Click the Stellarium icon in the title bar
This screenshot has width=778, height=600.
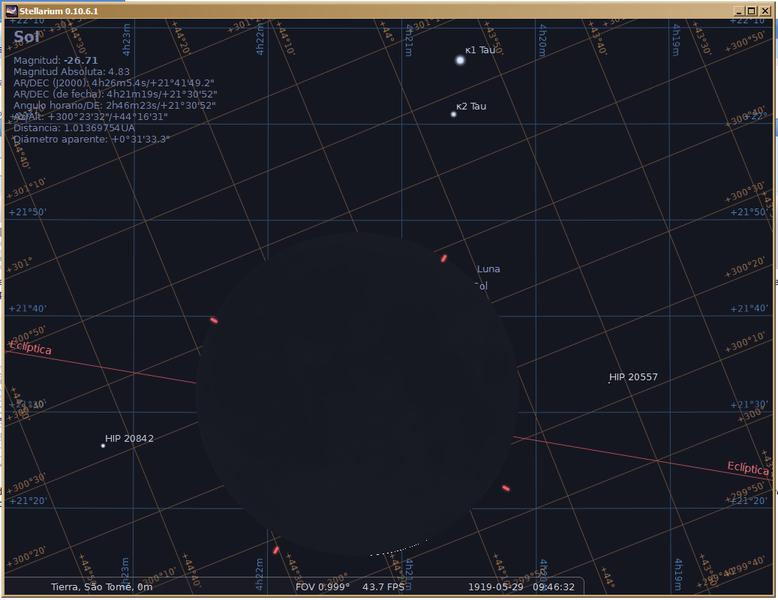coord(11,10)
